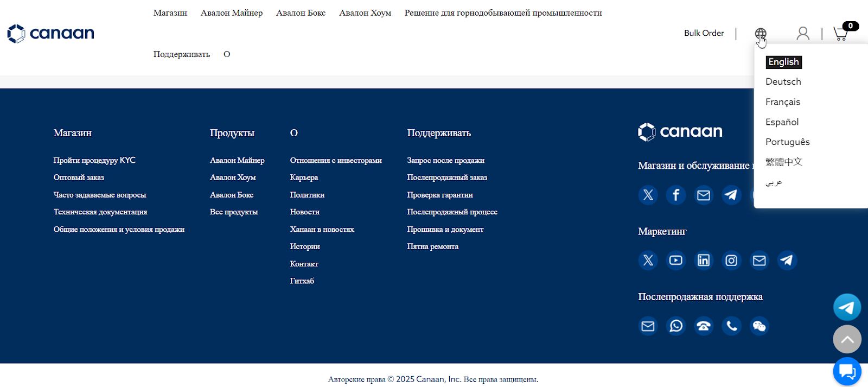This screenshot has height=387, width=868.
Task: Open Запрос после продажи link
Action: point(445,160)
